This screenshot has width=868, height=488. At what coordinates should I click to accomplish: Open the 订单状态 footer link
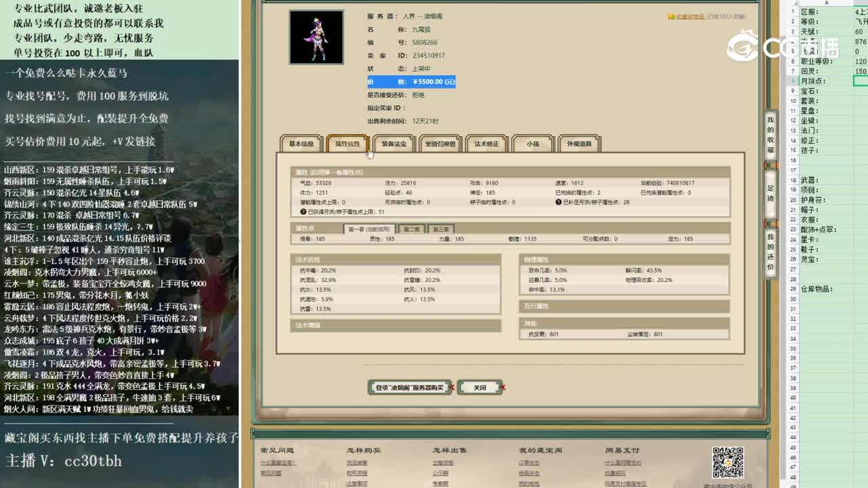(529, 464)
